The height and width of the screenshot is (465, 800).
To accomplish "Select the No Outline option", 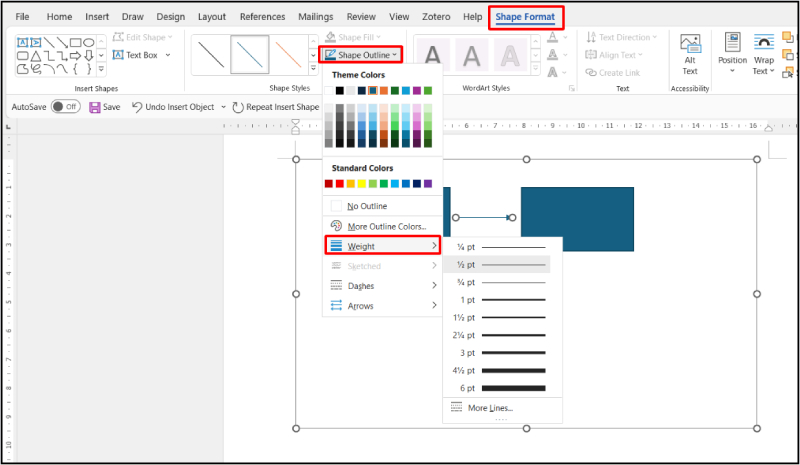I will coord(366,206).
